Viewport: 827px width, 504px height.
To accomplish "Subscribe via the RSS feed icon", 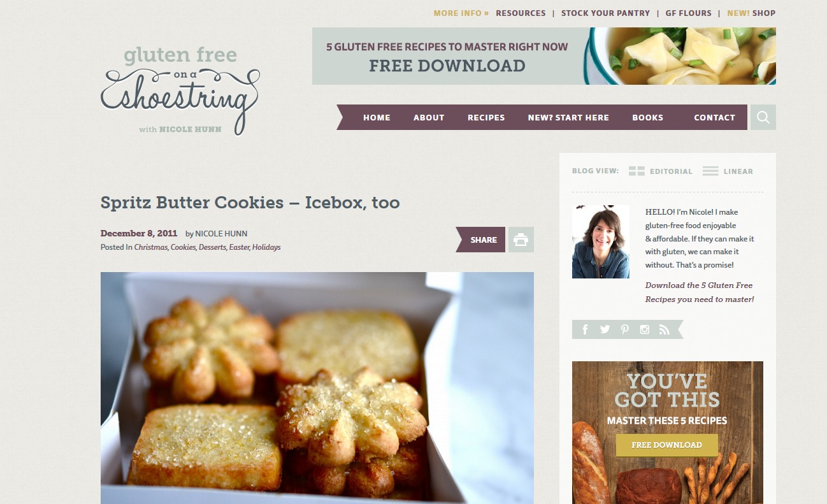I will coord(664,329).
